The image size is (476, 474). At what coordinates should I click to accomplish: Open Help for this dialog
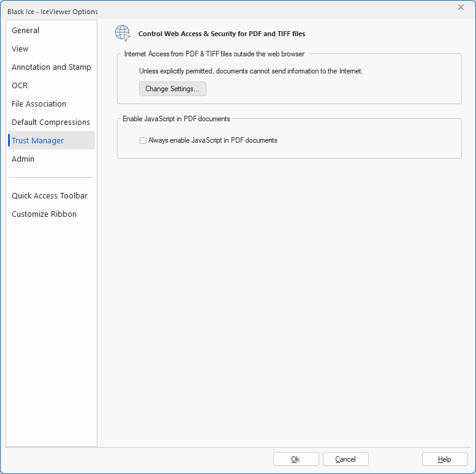tap(444, 459)
